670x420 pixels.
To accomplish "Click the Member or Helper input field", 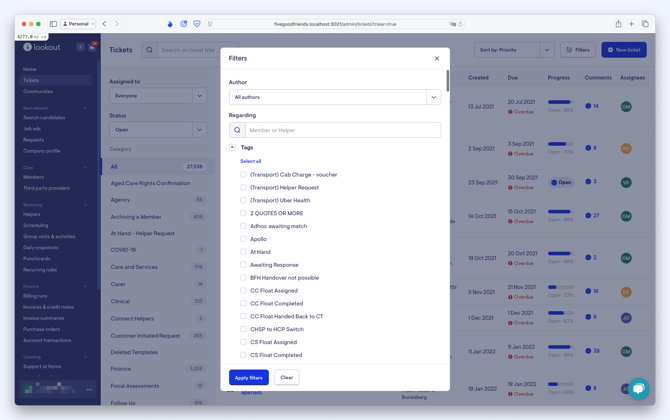I will coord(342,130).
